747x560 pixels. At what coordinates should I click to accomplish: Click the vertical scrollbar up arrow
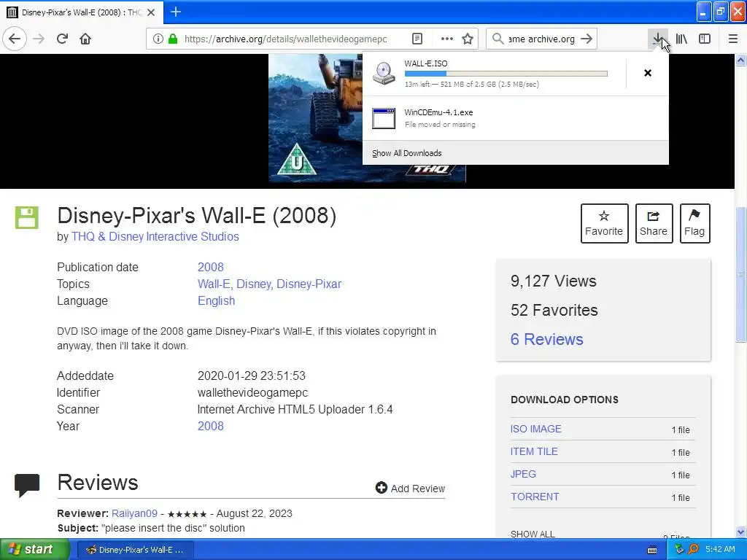(x=740, y=61)
